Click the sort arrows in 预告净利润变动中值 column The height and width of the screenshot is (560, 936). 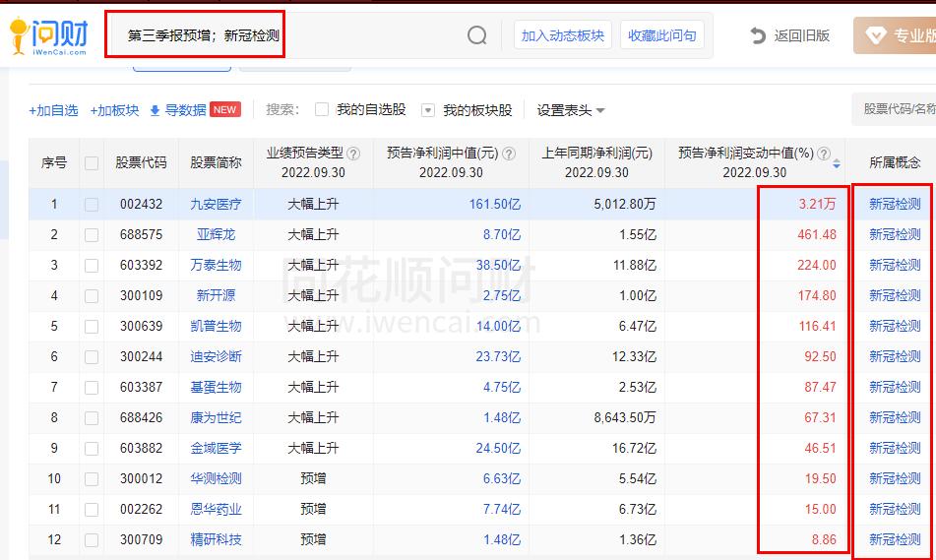[x=837, y=163]
